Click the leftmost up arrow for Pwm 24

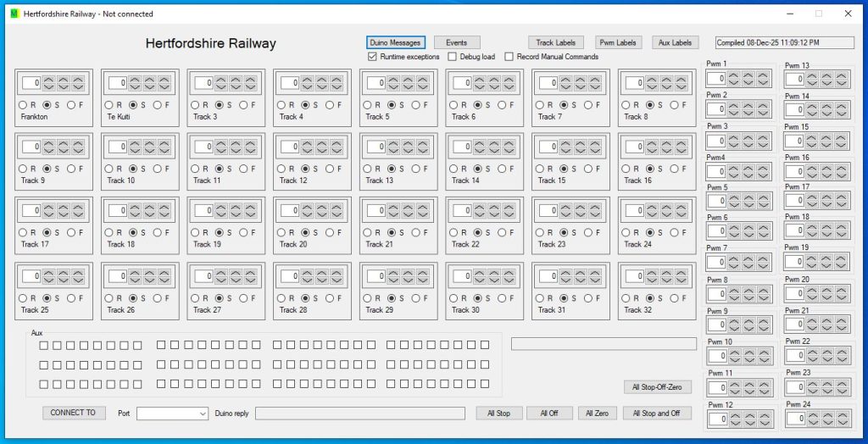[x=811, y=414]
